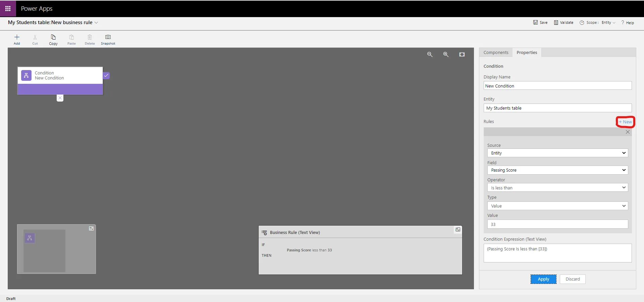Click the Value input field

point(557,224)
